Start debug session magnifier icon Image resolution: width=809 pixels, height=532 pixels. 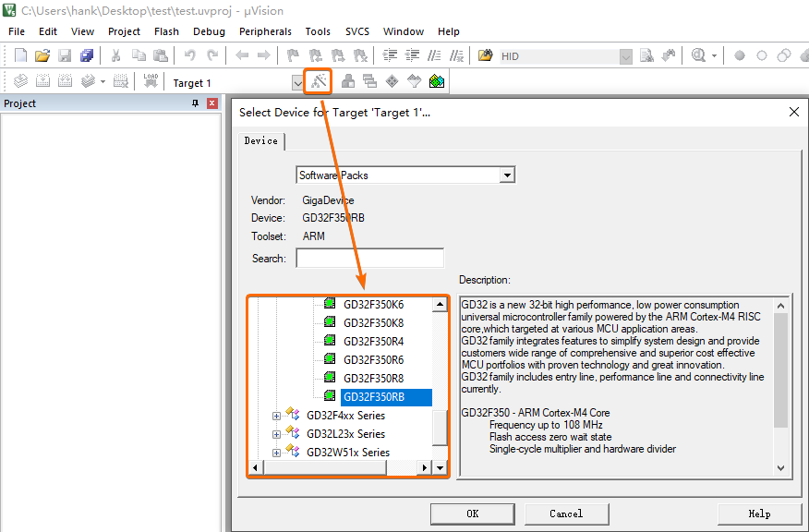click(x=698, y=55)
